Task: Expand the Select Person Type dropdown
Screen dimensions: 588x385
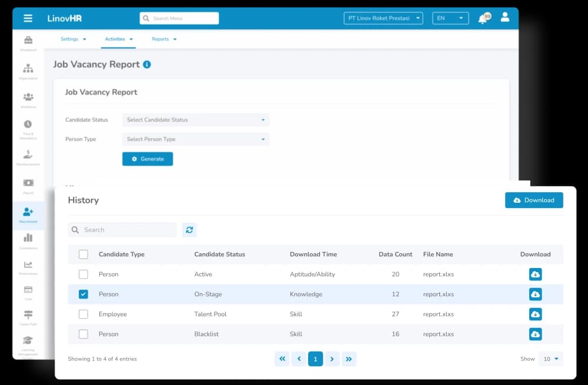Action: pyautogui.click(x=196, y=139)
